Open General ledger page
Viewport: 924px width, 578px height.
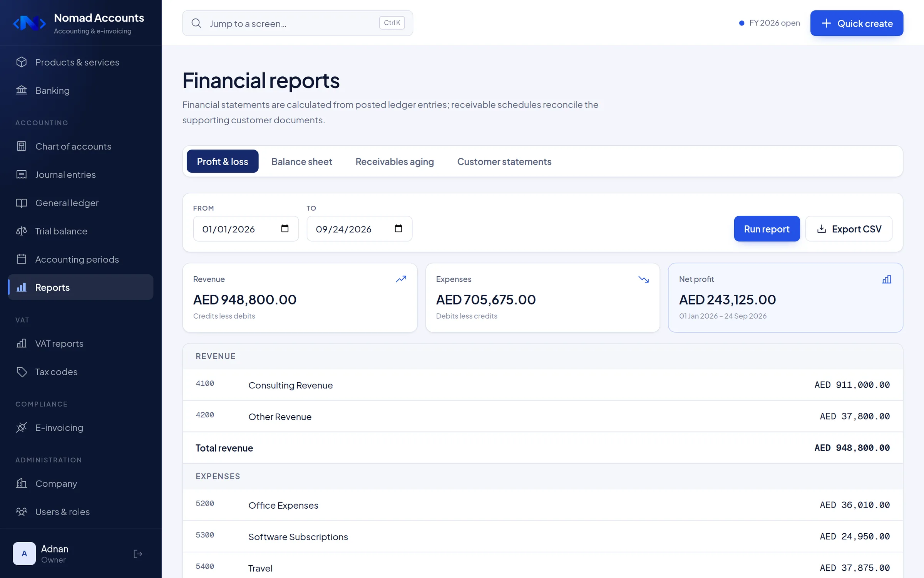[x=80, y=203]
